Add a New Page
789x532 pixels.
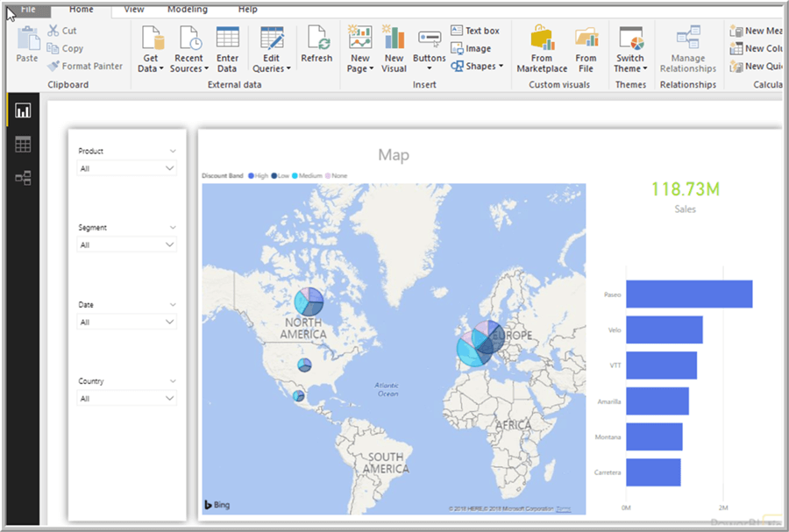[360, 49]
